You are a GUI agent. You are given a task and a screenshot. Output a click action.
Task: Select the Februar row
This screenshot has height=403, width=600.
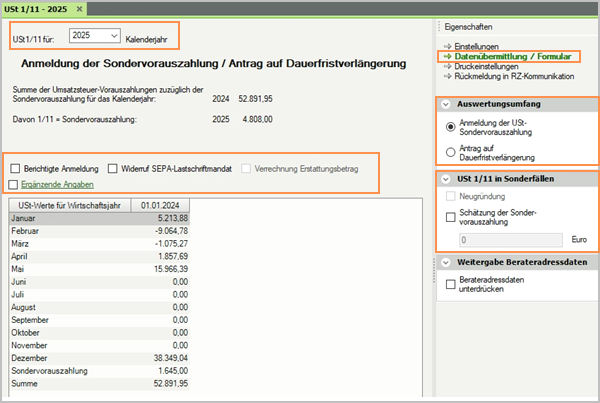[x=99, y=231]
